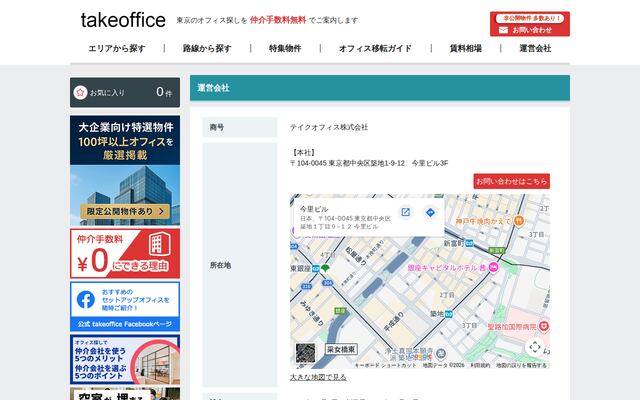
Task: Click 地図の誤りを報告する link
Action: click(x=521, y=365)
